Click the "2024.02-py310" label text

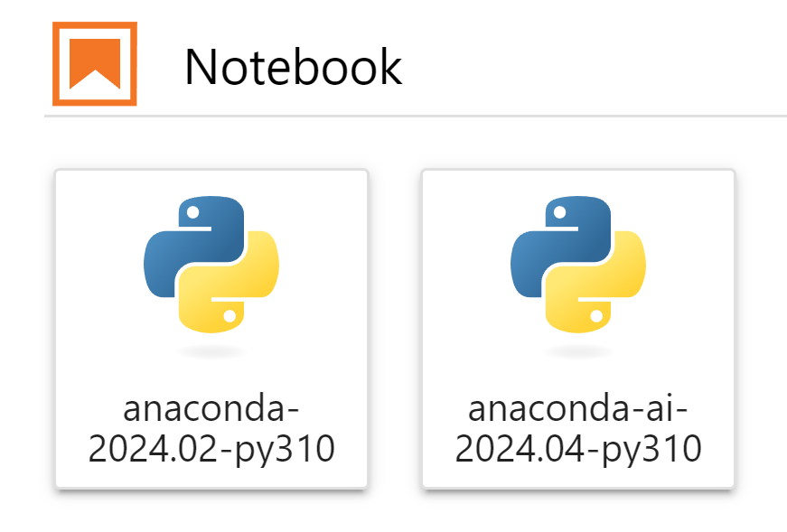coord(211,450)
